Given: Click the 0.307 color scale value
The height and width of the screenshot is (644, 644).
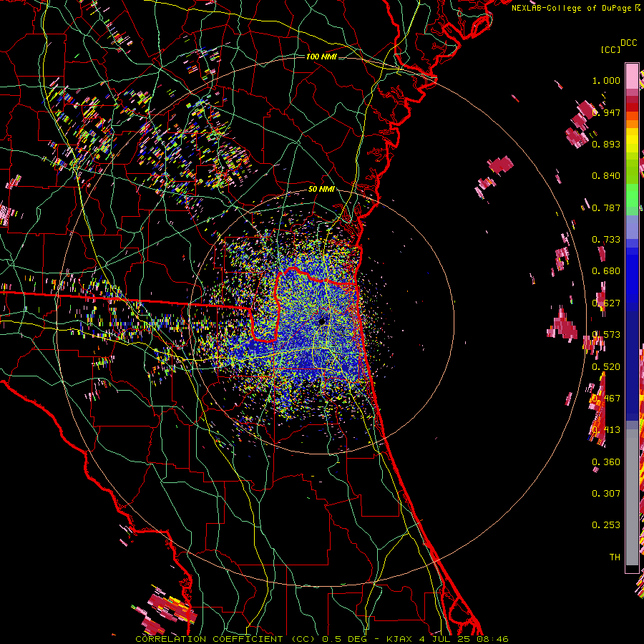Looking at the screenshot, I should 606,494.
